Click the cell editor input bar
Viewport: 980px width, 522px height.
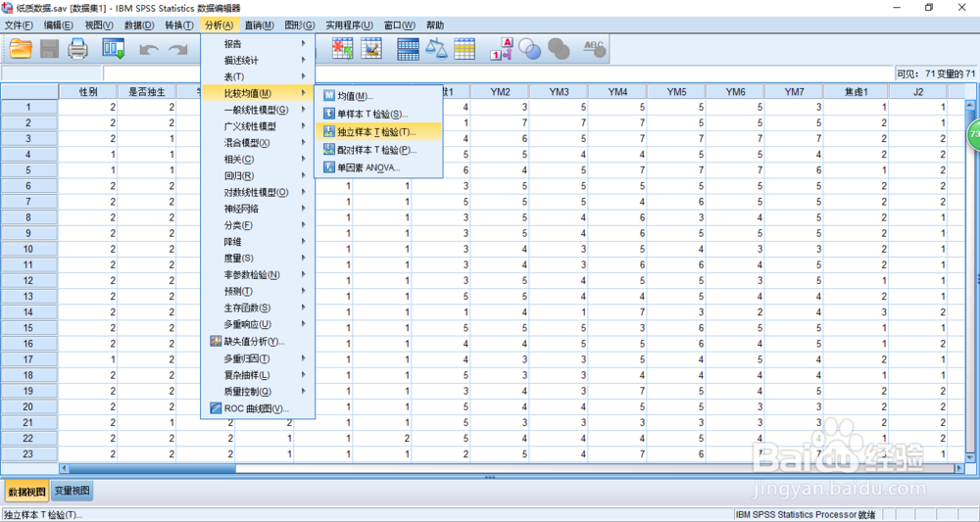[498, 73]
